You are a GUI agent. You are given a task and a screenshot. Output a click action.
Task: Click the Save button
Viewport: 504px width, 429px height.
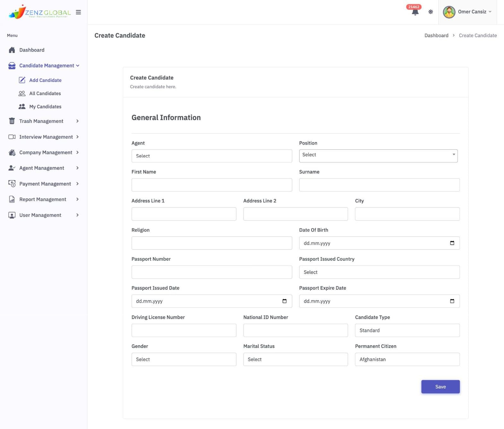[440, 387]
